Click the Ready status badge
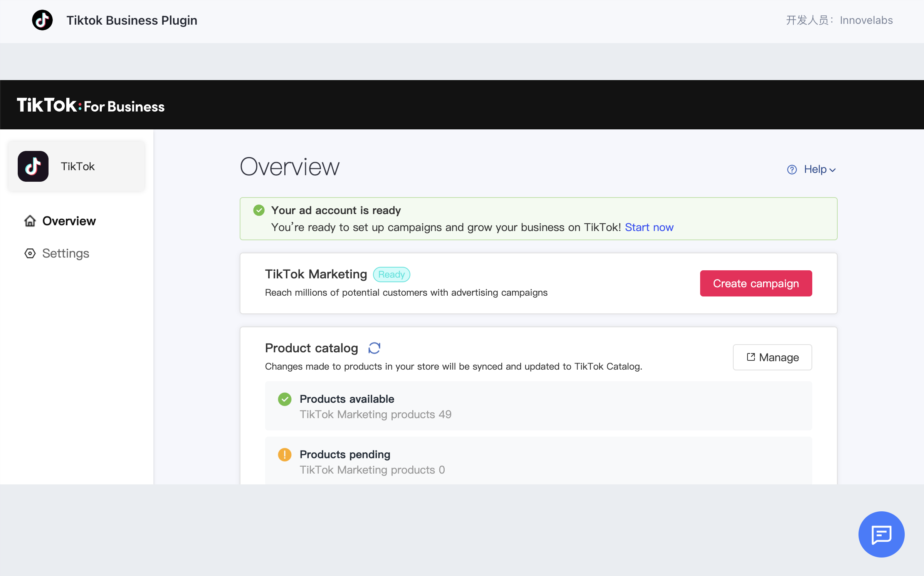This screenshot has width=924, height=576. coord(391,275)
